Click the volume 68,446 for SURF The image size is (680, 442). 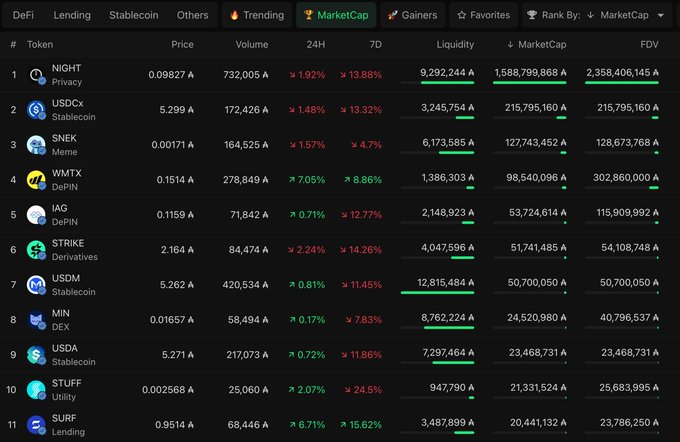point(248,425)
